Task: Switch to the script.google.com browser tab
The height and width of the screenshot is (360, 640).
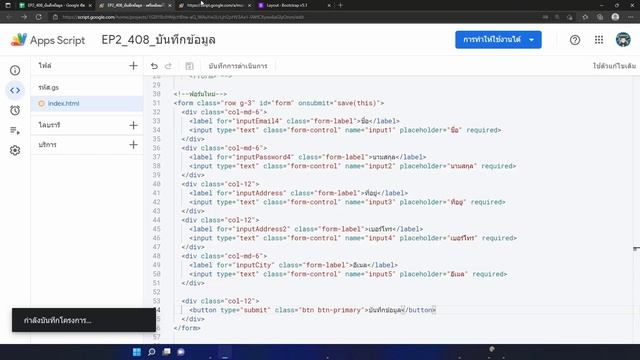Action: 215,5
